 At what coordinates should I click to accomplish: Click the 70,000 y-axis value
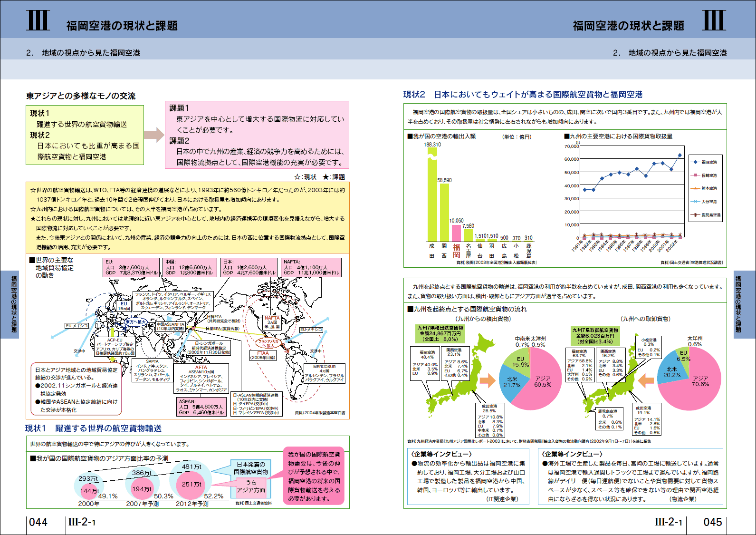[x=572, y=146]
